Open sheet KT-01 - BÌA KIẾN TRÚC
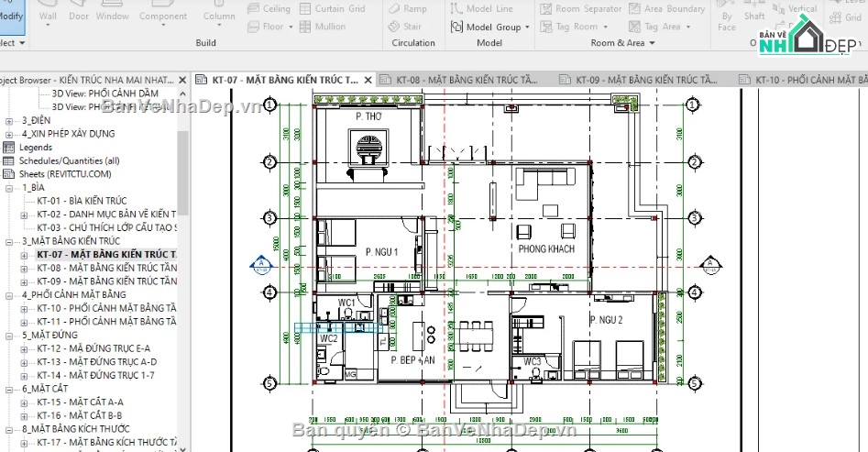 pyautogui.click(x=82, y=201)
